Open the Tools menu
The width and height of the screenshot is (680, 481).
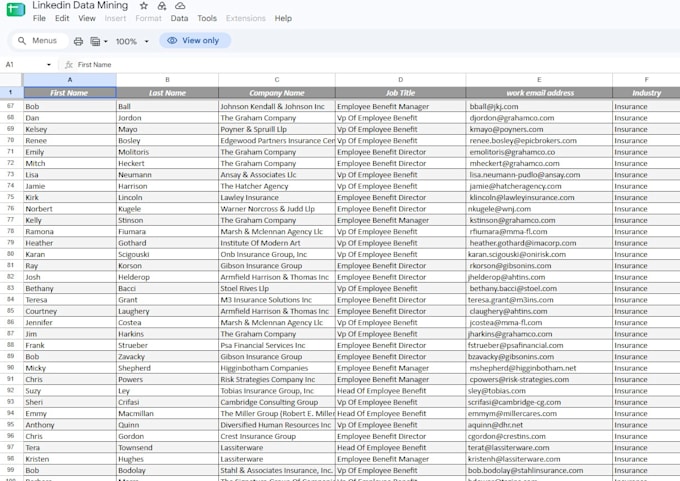click(207, 18)
